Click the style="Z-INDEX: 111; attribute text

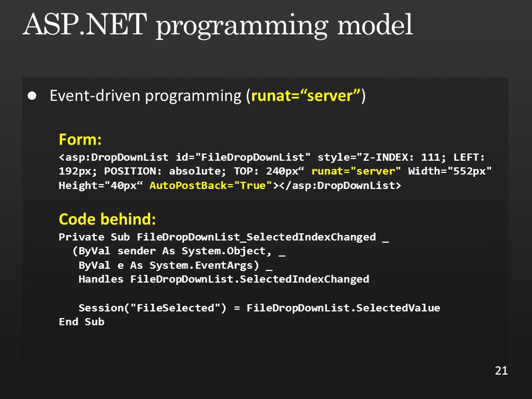tap(382, 157)
